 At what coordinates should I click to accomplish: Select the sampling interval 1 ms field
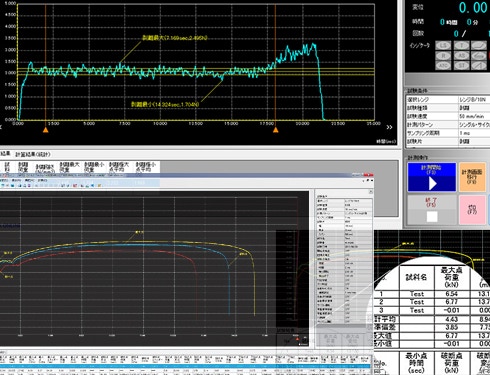click(x=474, y=133)
